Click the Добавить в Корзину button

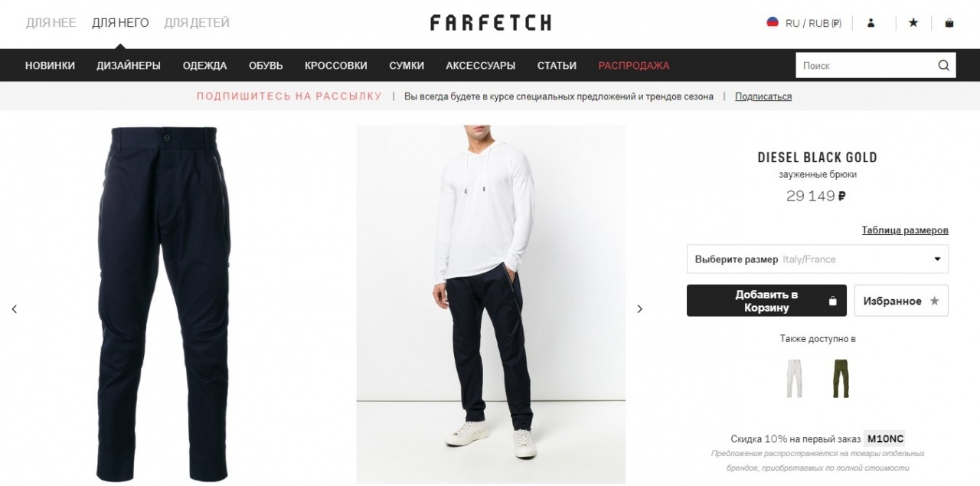[x=766, y=301]
